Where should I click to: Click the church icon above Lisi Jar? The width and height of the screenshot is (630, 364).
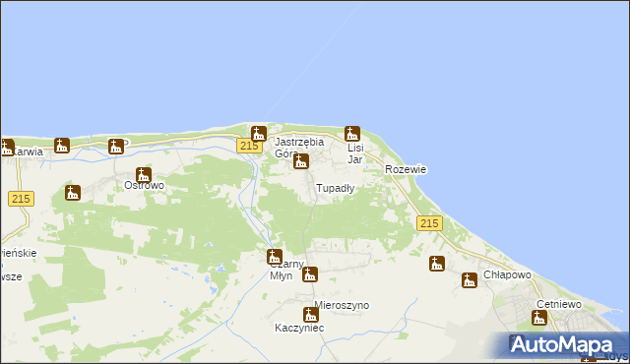click(x=352, y=134)
